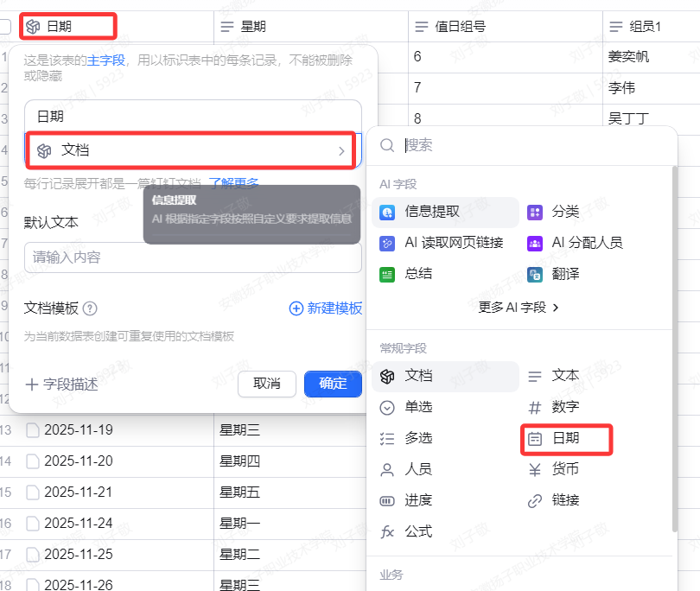Click cell 2025-11-21
The image size is (700, 591).
(79, 492)
